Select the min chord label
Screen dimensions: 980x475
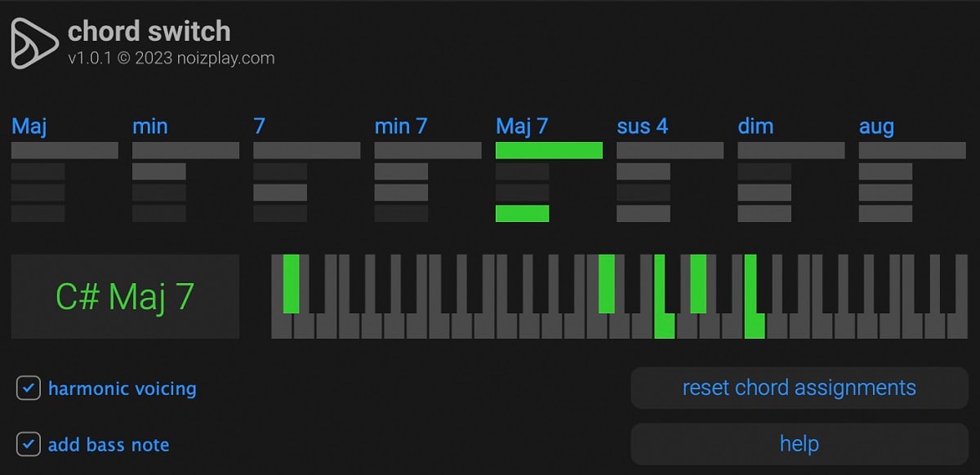pyautogui.click(x=150, y=127)
